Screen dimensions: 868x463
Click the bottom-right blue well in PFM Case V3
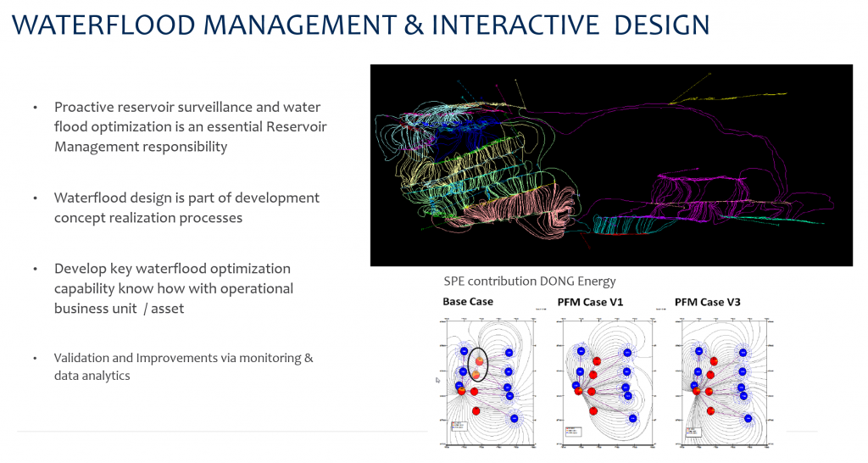coord(748,418)
